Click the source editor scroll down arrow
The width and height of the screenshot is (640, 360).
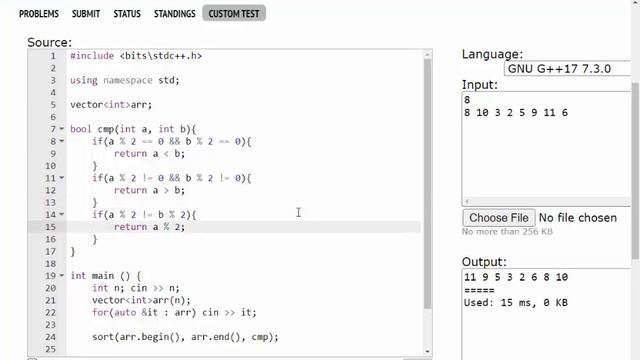[x=427, y=351]
